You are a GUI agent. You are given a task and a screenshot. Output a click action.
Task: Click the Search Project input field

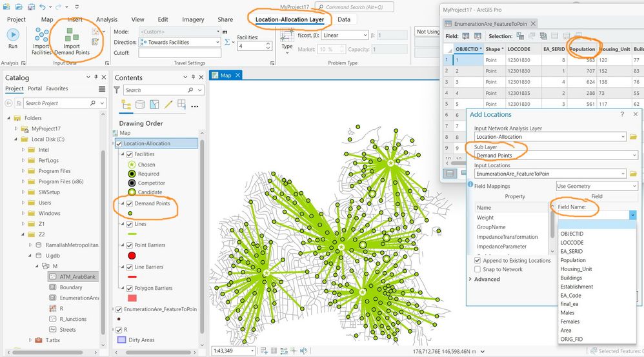point(56,103)
